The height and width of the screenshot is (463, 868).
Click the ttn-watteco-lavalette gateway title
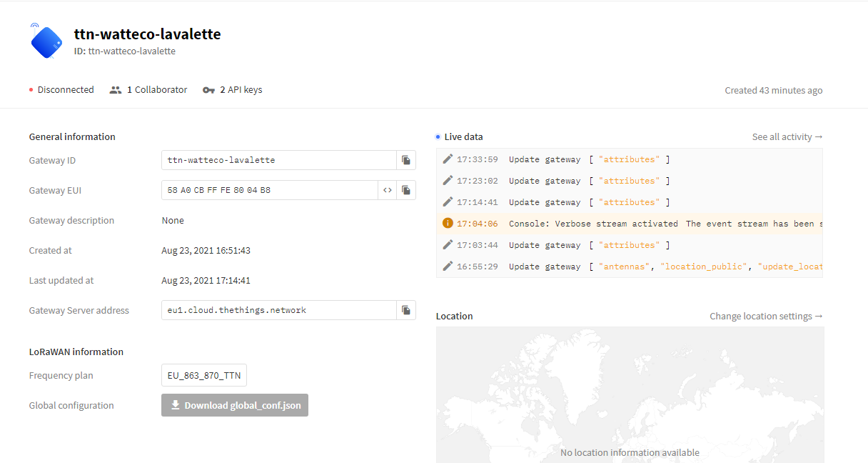[x=148, y=34]
